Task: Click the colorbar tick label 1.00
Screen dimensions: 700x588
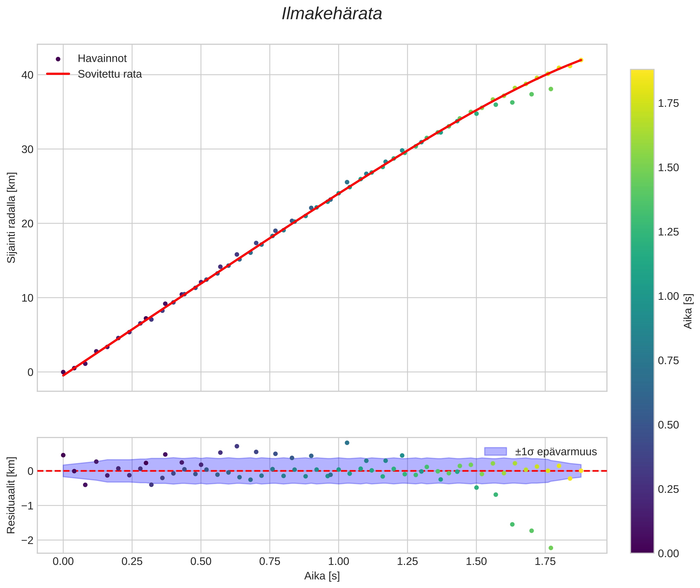Action: [668, 296]
